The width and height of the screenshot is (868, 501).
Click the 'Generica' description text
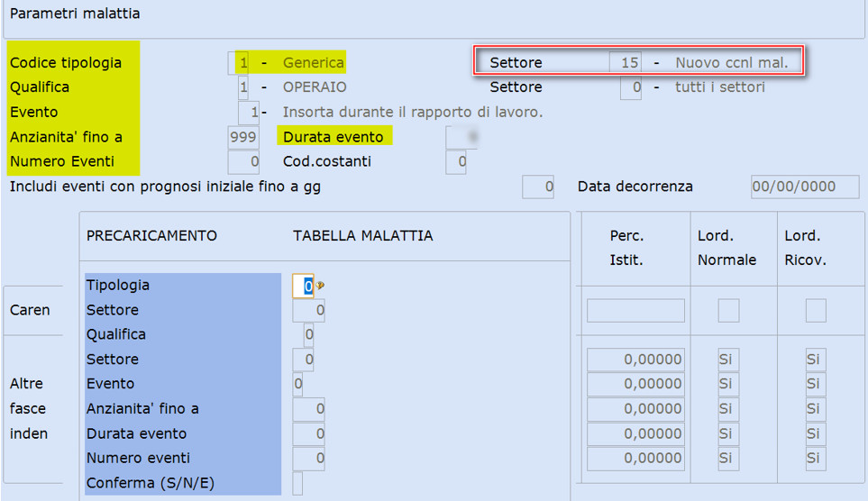tap(314, 62)
